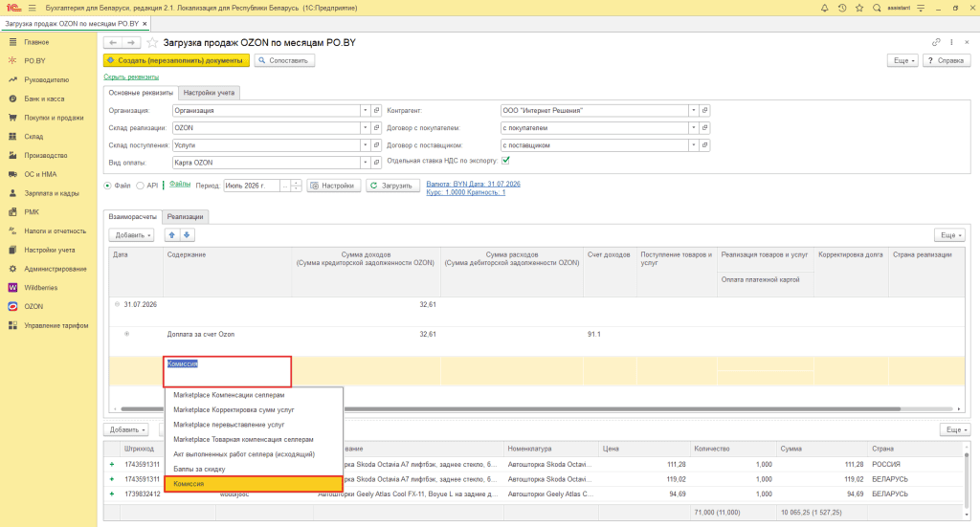Open the history clock icon
The height and width of the screenshot is (527, 980).
(x=842, y=8)
